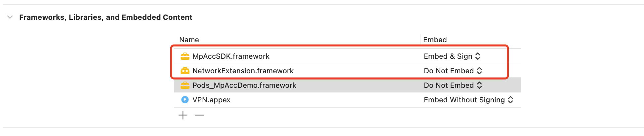
Task: Open the Embed & Sign dropdown for MpAccSDK
Action: click(452, 56)
